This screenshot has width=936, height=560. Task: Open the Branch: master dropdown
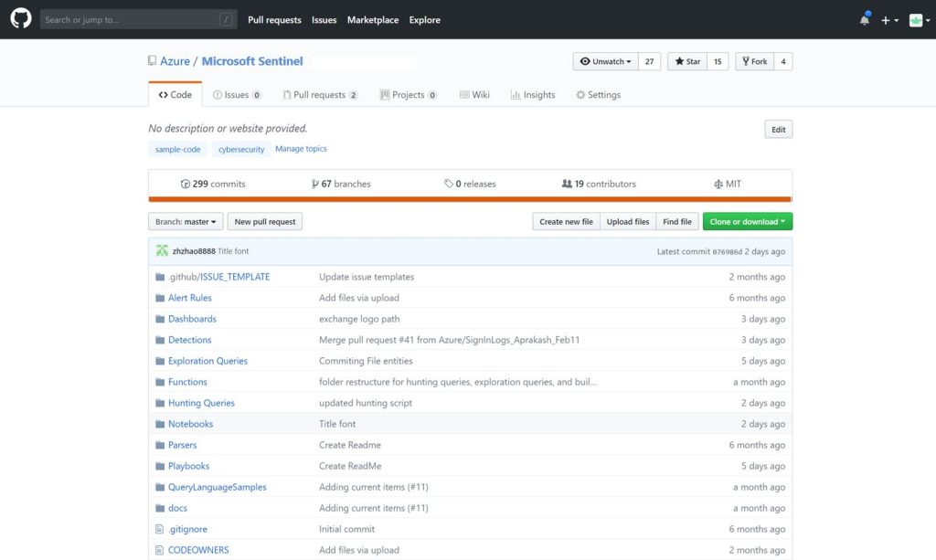[186, 221]
